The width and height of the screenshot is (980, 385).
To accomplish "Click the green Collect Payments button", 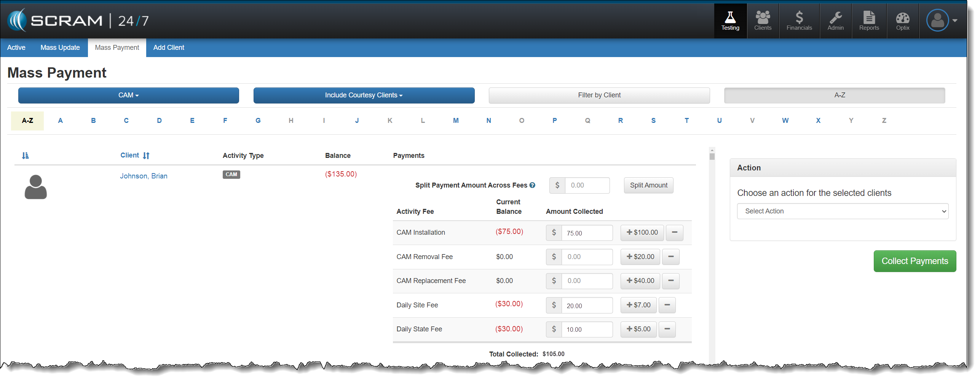I will (x=914, y=261).
